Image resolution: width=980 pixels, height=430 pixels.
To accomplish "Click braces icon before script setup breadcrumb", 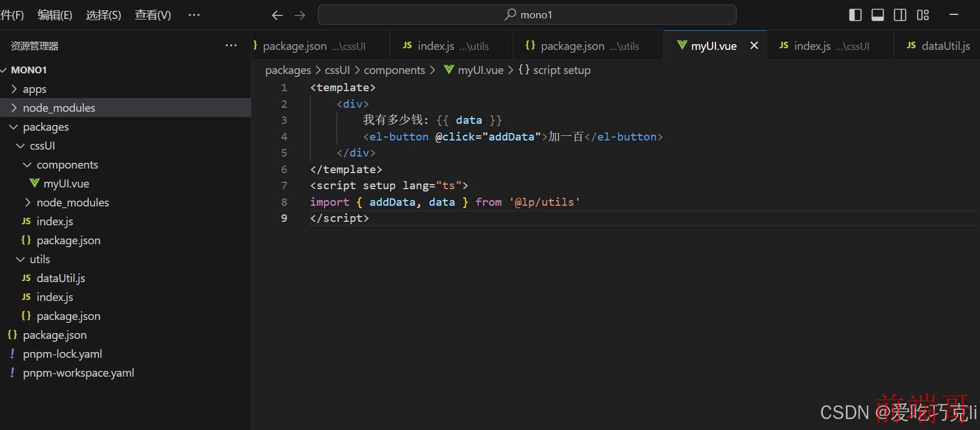I will pyautogui.click(x=524, y=69).
